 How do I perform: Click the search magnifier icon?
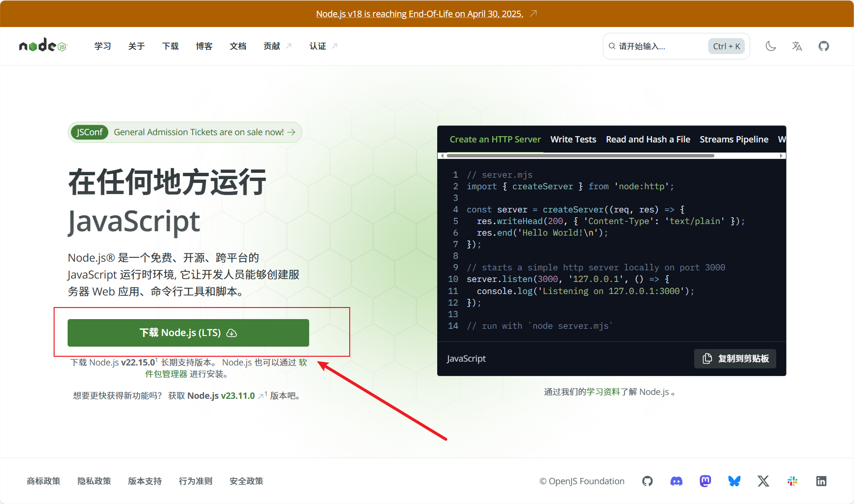[612, 46]
